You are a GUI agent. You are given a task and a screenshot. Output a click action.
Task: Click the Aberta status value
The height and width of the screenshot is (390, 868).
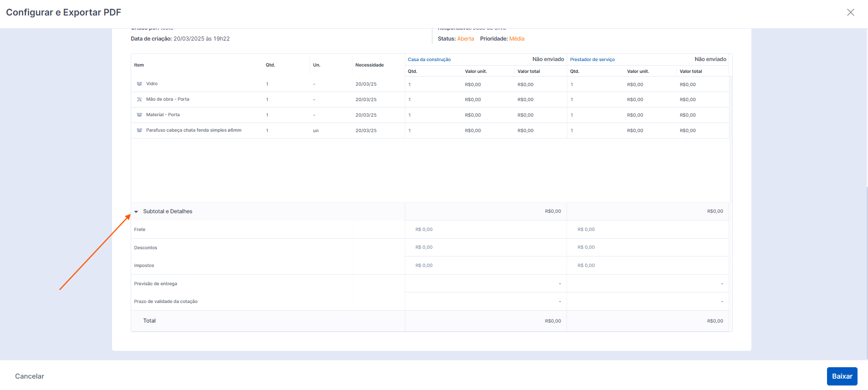465,39
